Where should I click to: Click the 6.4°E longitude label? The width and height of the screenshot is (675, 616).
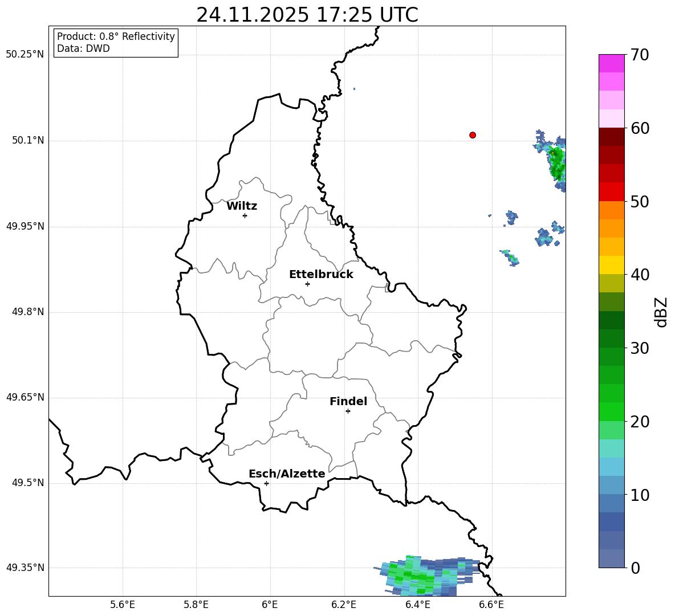point(417,605)
